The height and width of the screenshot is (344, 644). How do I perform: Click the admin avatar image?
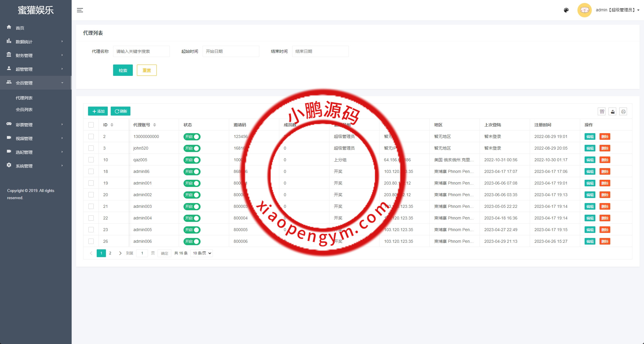584,10
